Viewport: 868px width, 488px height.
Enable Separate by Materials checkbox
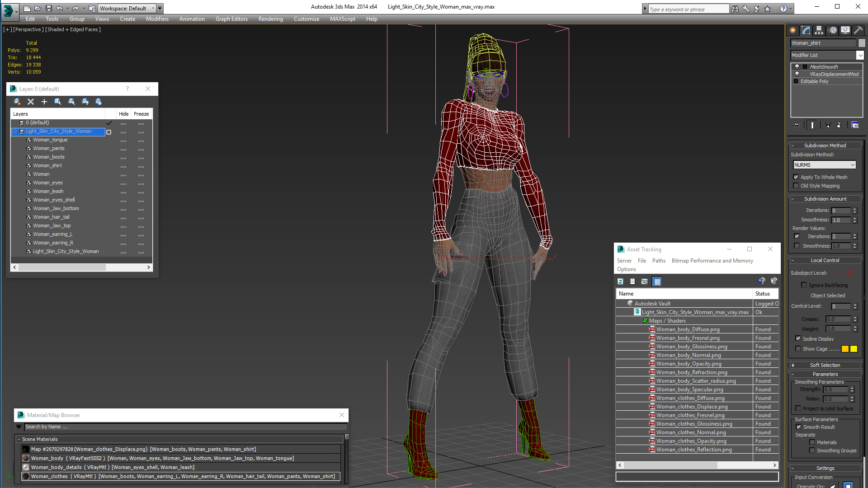tap(812, 442)
